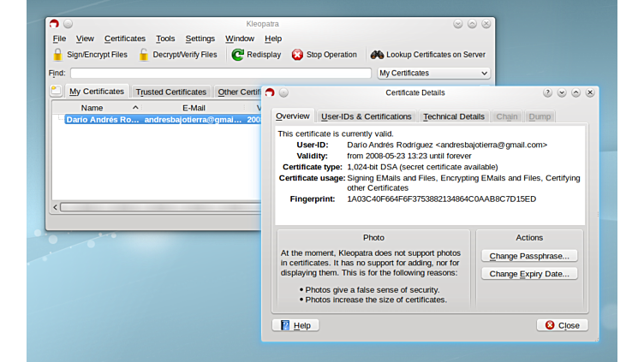The width and height of the screenshot is (644, 362).
Task: Click the new tab icon beside My Certificates
Action: tap(56, 91)
